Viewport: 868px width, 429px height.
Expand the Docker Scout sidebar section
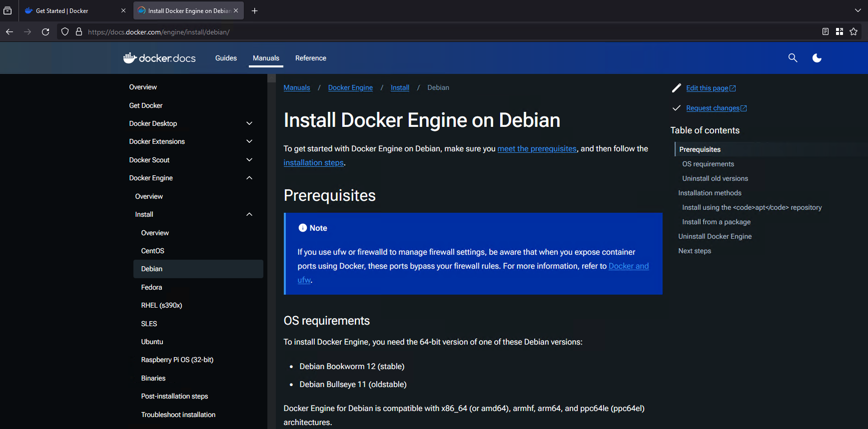(x=249, y=160)
